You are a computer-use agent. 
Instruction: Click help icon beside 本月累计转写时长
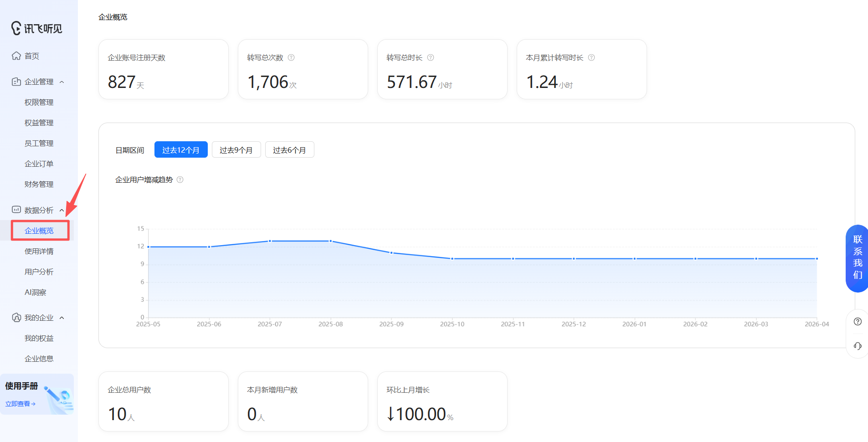coord(591,57)
